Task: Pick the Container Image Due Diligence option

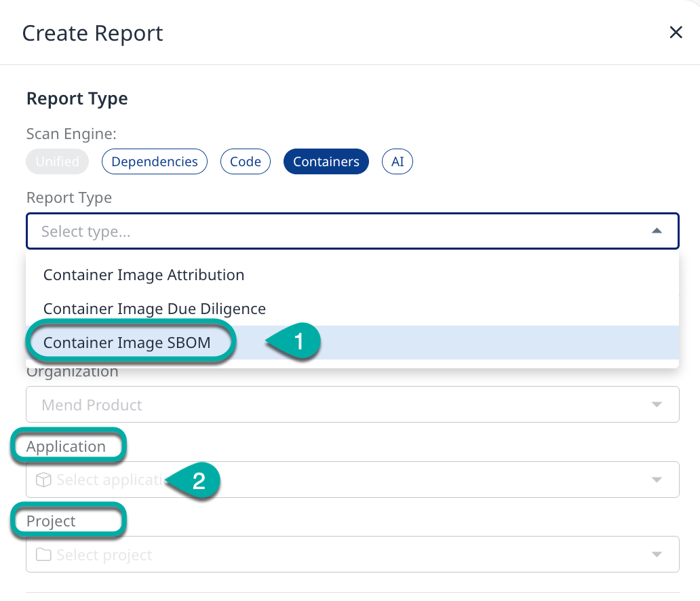Action: 155,309
